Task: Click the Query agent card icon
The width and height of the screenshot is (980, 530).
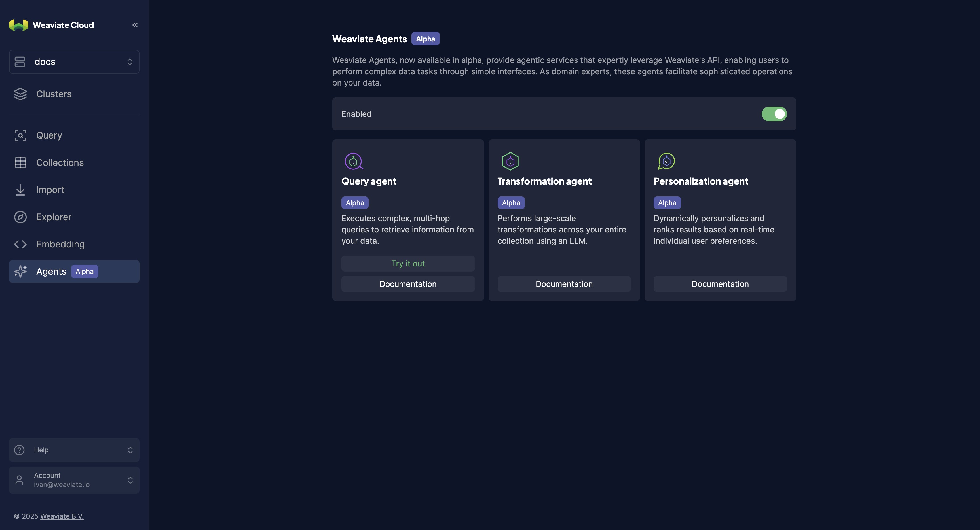Action: click(x=354, y=161)
